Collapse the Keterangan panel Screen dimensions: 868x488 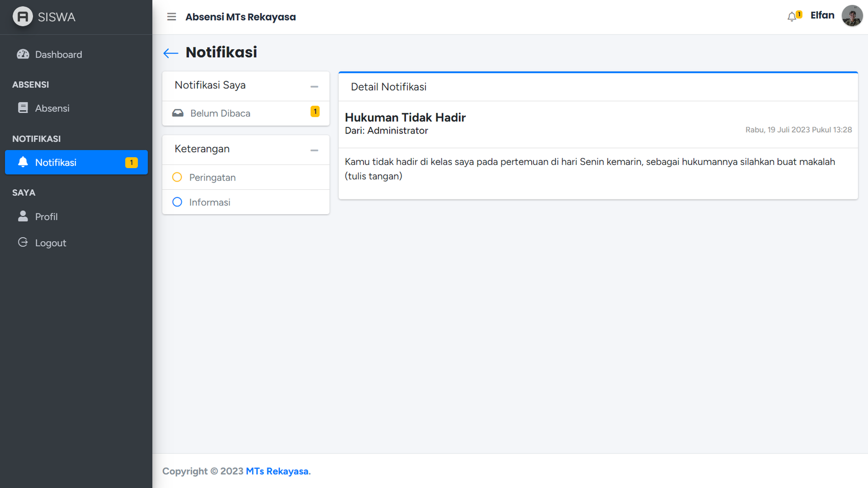[314, 150]
